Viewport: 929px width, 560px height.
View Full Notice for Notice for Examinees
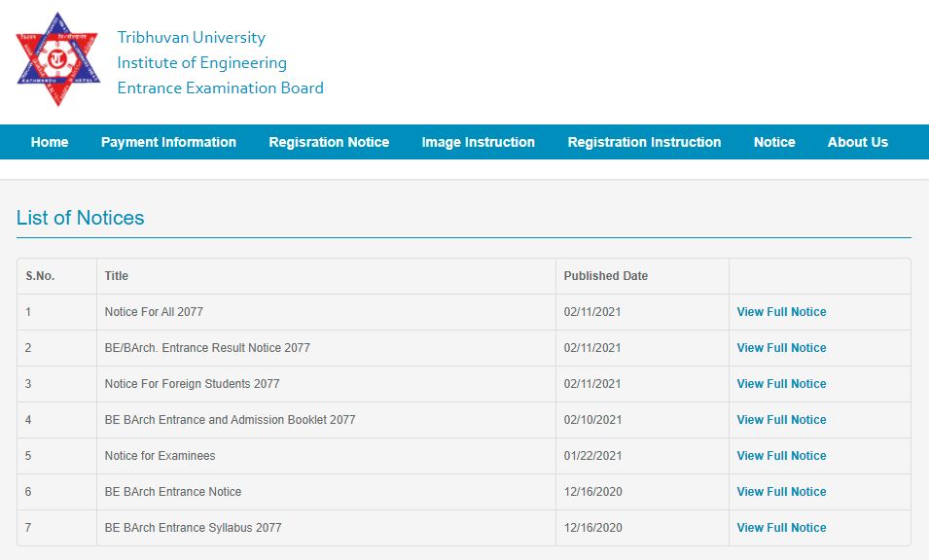[781, 456]
